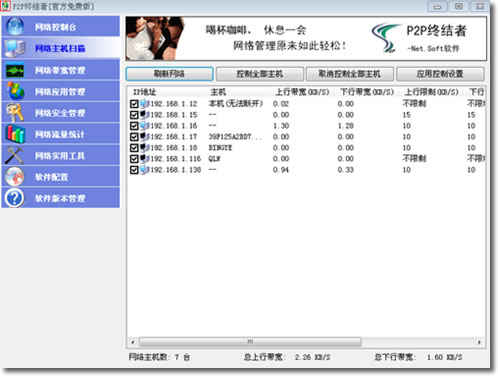Open 网络实用工具 hammer and wrench icon

(x=15, y=155)
